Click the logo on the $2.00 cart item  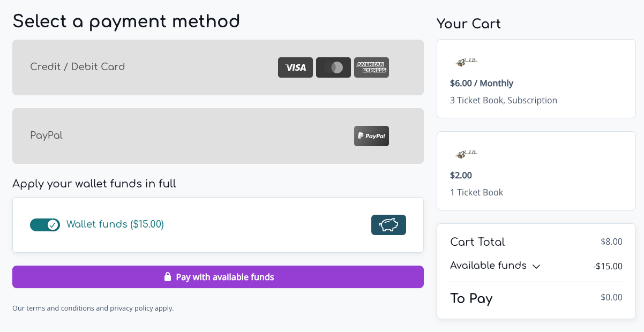point(466,154)
